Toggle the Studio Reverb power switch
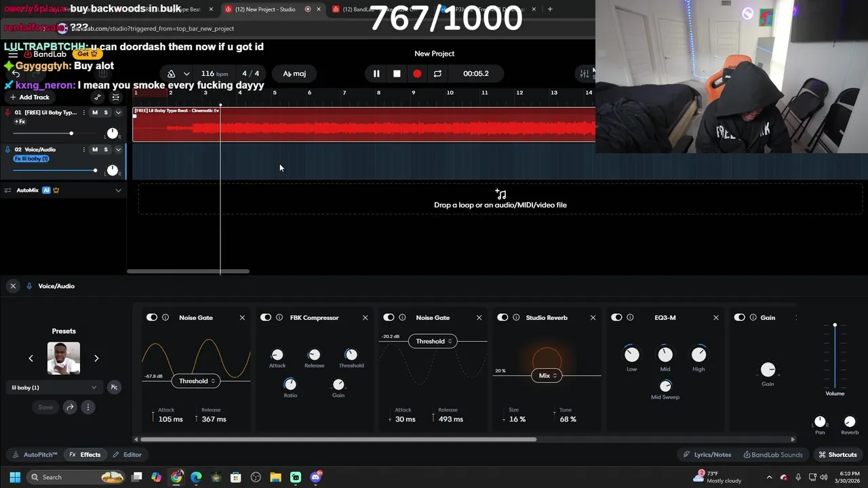The height and width of the screenshot is (488, 868). point(502,317)
